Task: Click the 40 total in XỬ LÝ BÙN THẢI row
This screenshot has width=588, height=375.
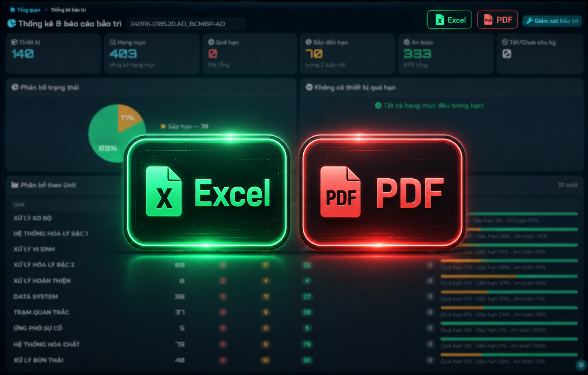Action: coord(180,360)
